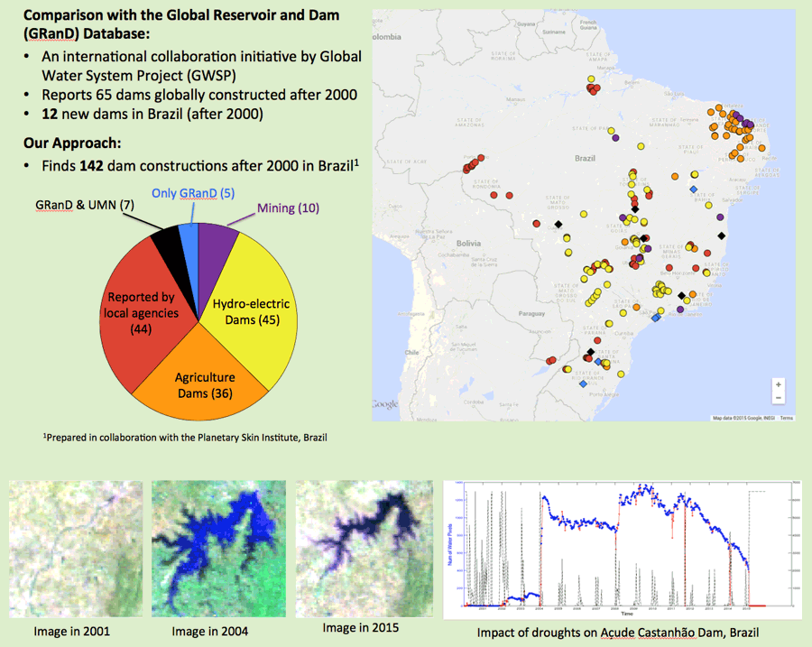This screenshot has height=647, width=812.
Task: Click a yellow dam marker in central Brazil
Action: [583, 213]
